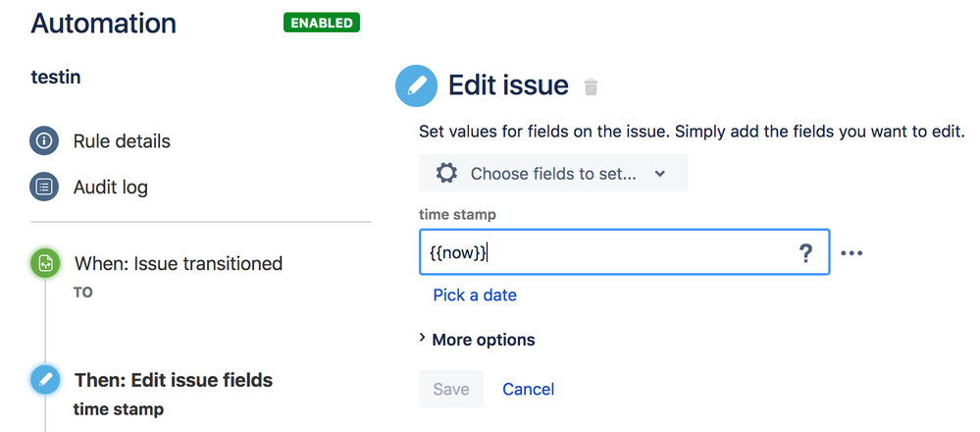This screenshot has height=432, width=980.
Task: Delete the action using trash icon
Action: [x=591, y=87]
